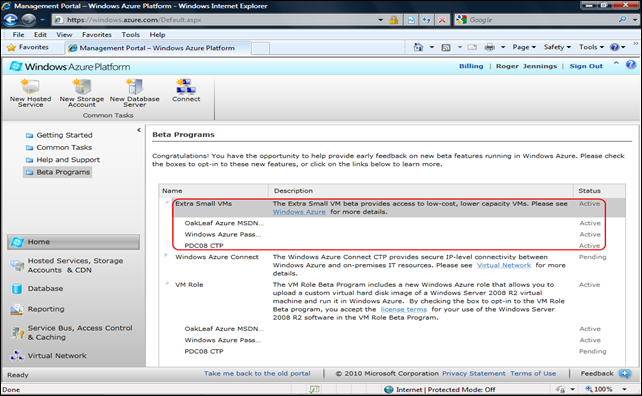642x396 pixels.
Task: Open the Favorites menu
Action: point(97,35)
